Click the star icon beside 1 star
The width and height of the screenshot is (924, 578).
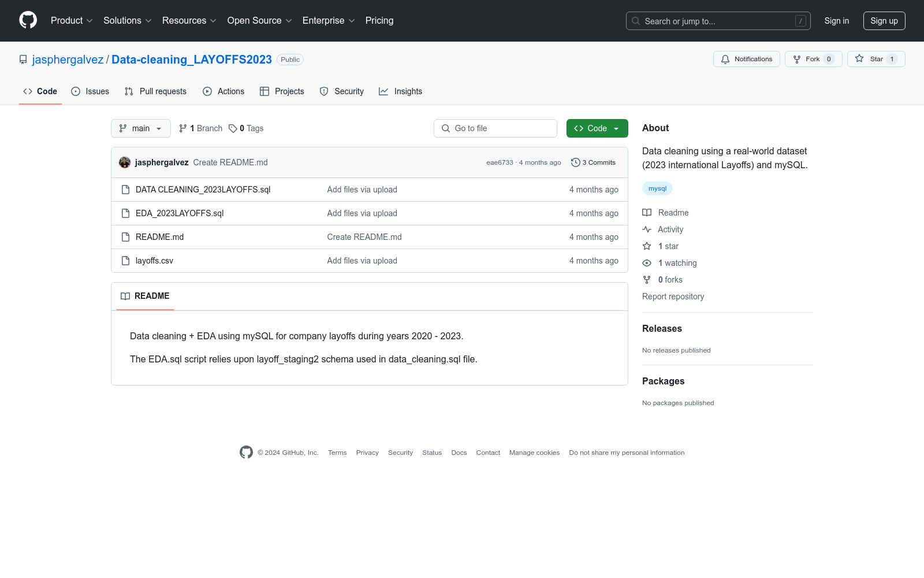[x=647, y=246]
